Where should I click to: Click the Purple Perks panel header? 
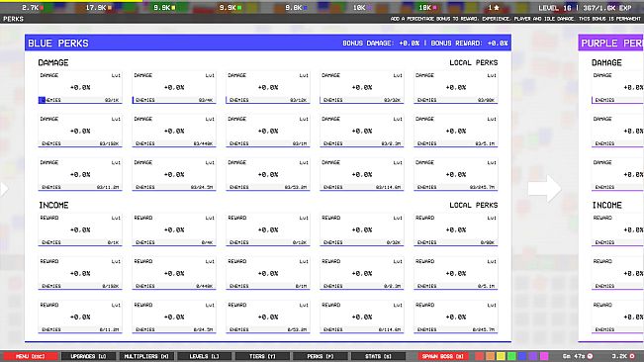pyautogui.click(x=610, y=44)
